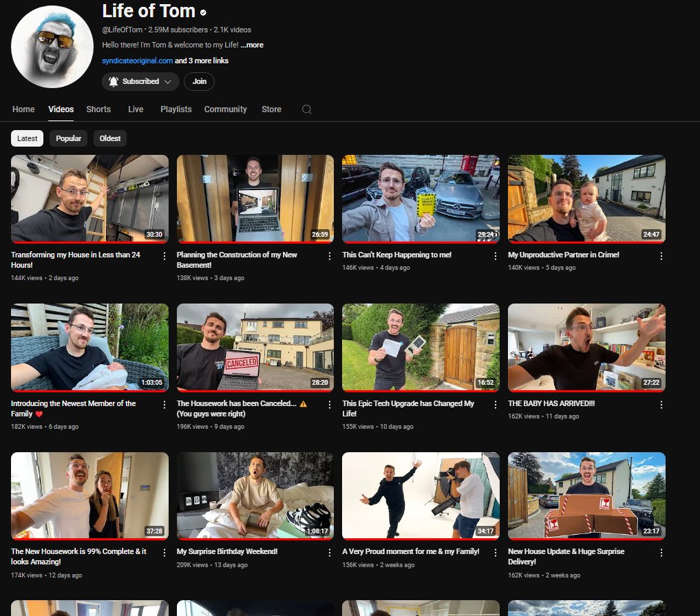Viewport: 700px width, 616px height.
Task: Open 'A Very Proud moment for me & my Family!' title
Action: click(411, 552)
